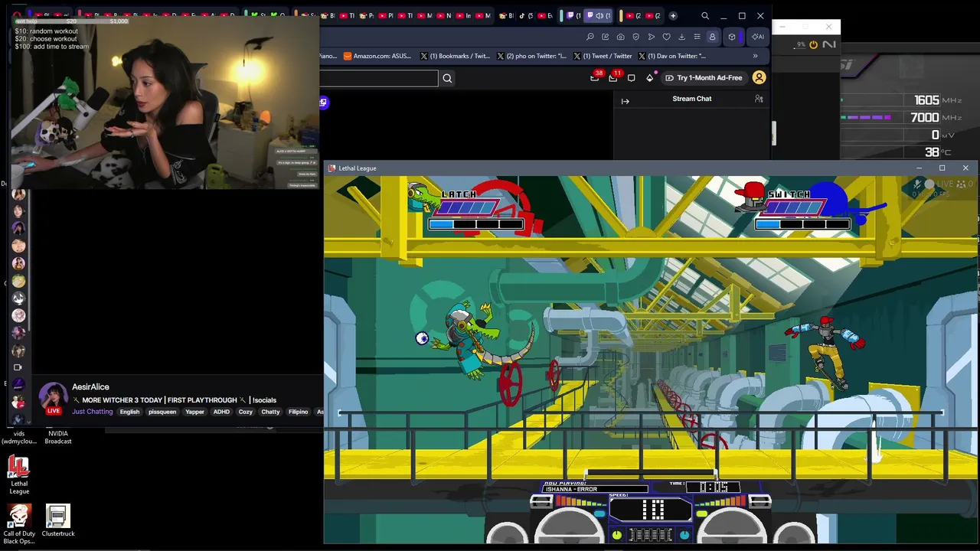Take a snapshot with browser camera icon

point(621,37)
